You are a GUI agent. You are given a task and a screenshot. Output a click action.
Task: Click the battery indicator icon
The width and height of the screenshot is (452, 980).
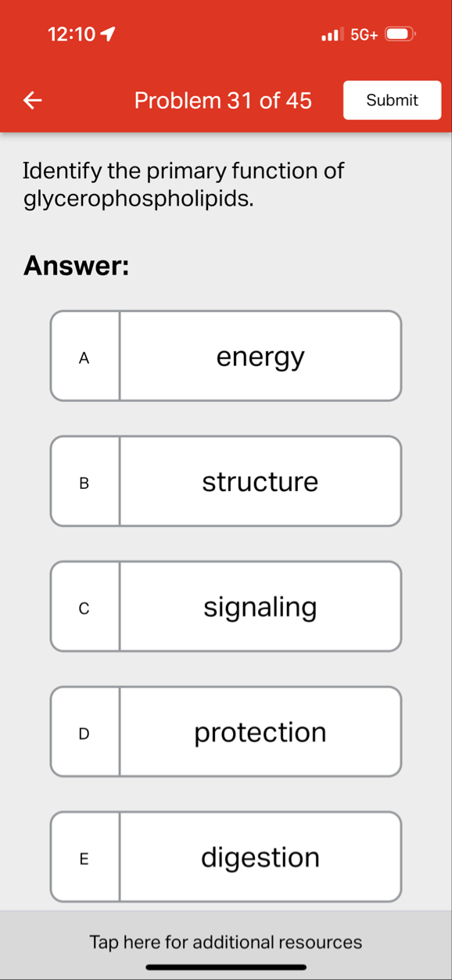398,34
